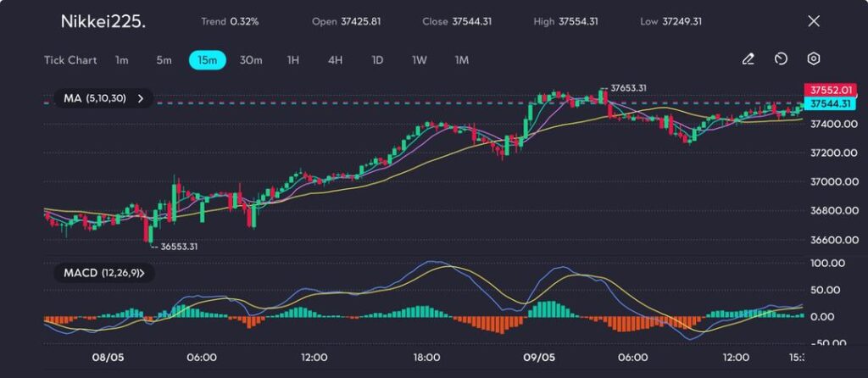
Task: Select the 1m timeframe
Action: click(x=122, y=60)
